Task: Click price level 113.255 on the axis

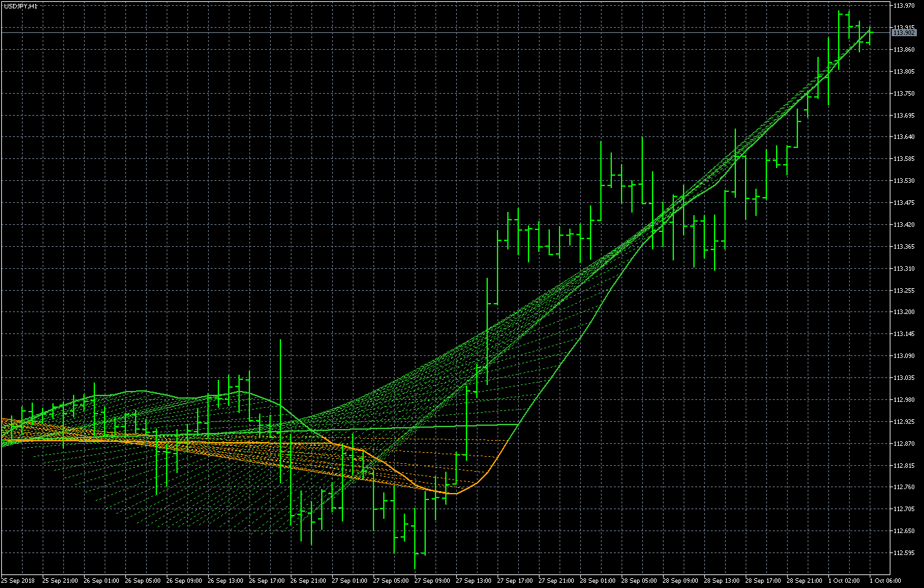Action: [905, 291]
